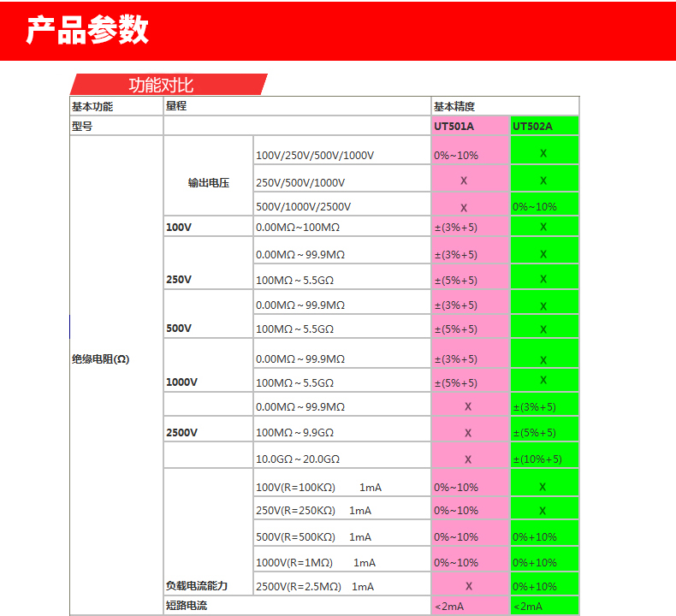Select 0%~10% in the 100V(R=100KΩ) row
Image resolution: width=676 pixels, height=616 pixels.
[456, 488]
